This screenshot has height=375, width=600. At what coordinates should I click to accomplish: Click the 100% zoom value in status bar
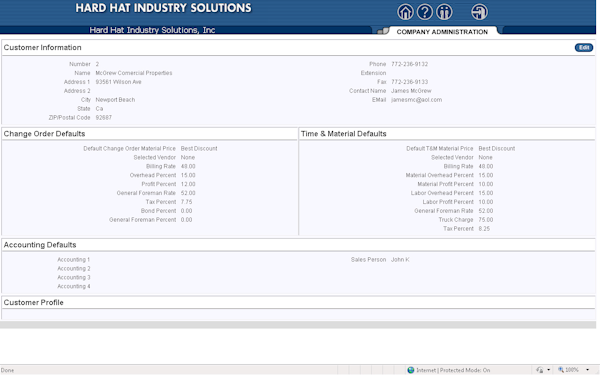pos(572,370)
